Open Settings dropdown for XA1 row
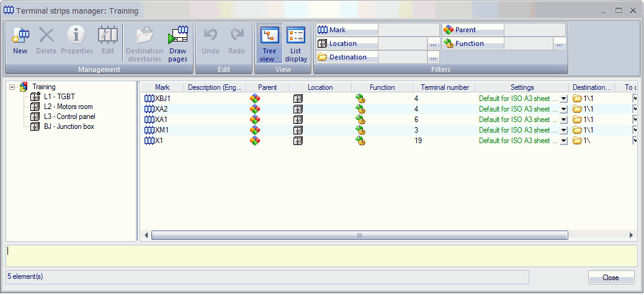 pos(563,120)
